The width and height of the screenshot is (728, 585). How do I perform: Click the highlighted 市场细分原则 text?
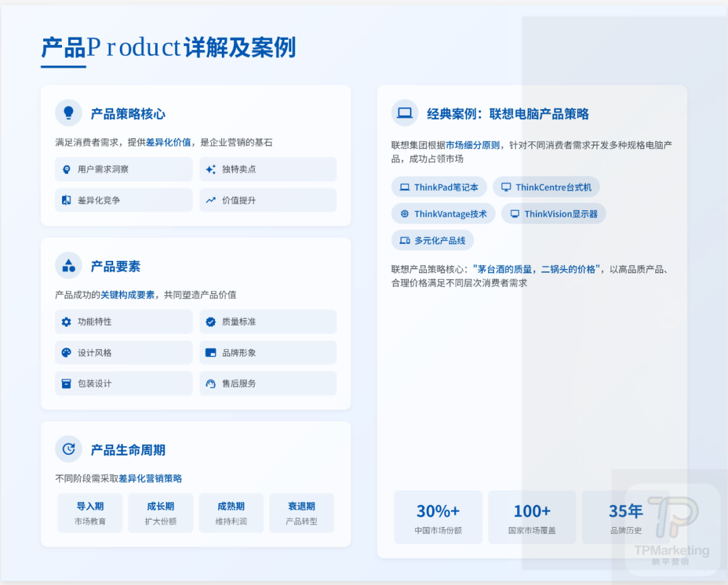[473, 146]
